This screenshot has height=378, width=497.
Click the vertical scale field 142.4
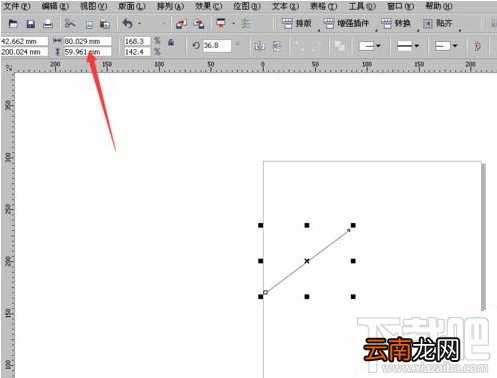pyautogui.click(x=137, y=52)
